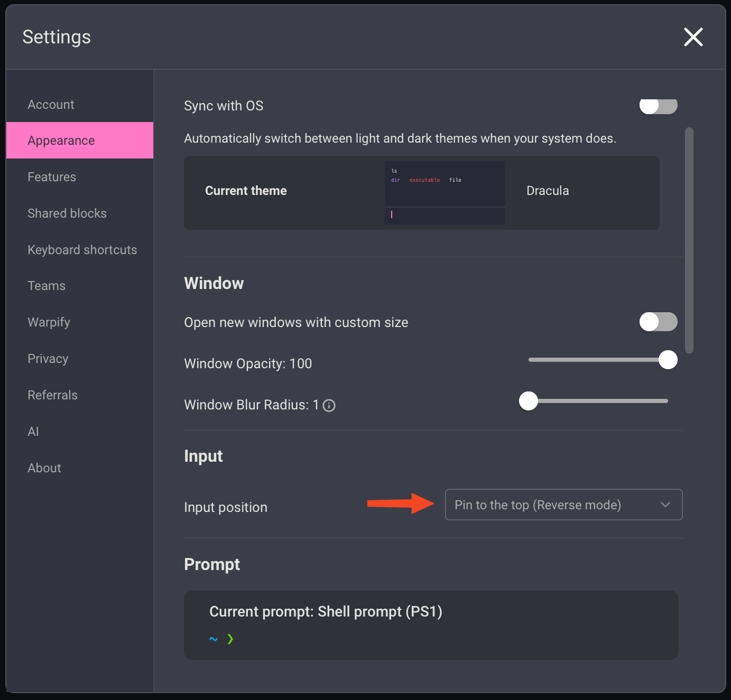Toggle the Sync with OS switch
The height and width of the screenshot is (700, 731).
click(658, 106)
